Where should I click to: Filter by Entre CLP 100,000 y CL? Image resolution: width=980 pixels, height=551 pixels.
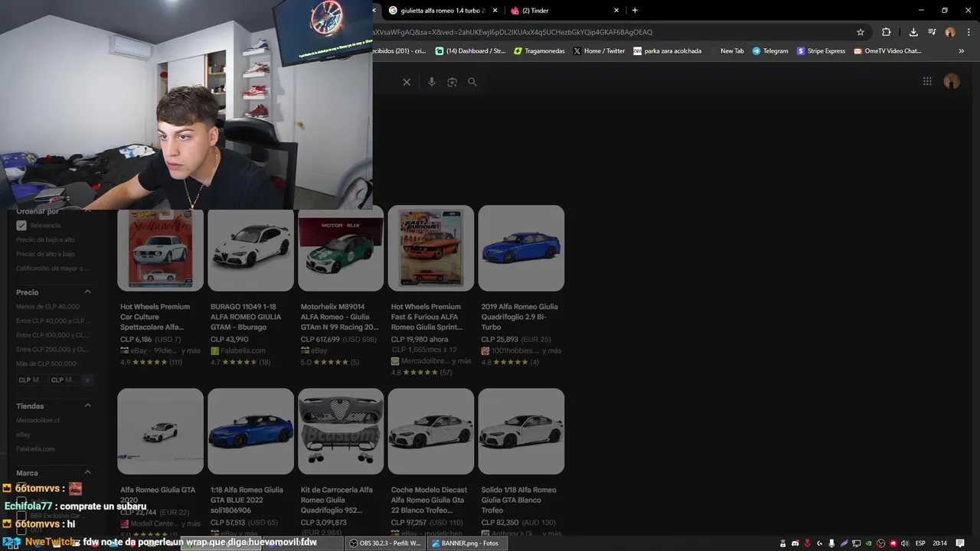click(52, 335)
